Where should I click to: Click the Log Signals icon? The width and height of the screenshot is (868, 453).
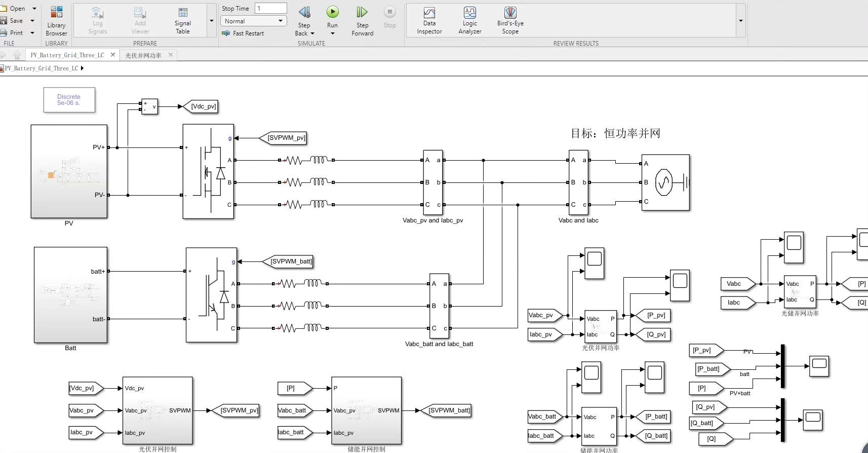click(97, 20)
